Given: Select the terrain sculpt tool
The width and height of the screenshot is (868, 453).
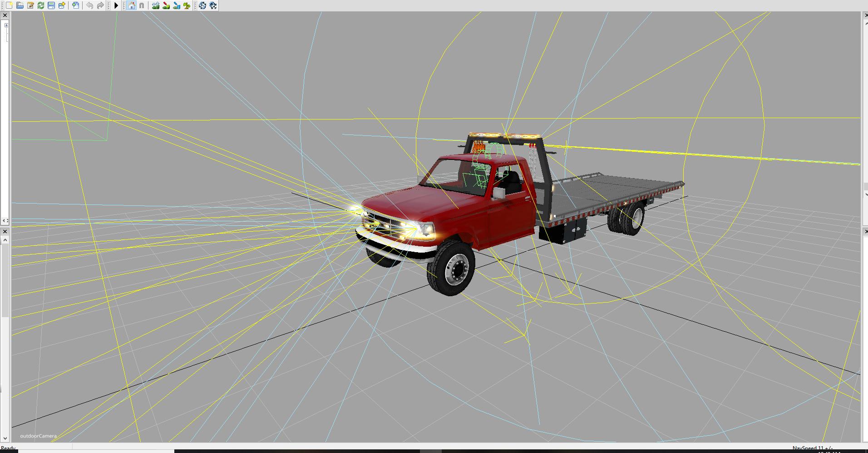Looking at the screenshot, I should tap(156, 5).
